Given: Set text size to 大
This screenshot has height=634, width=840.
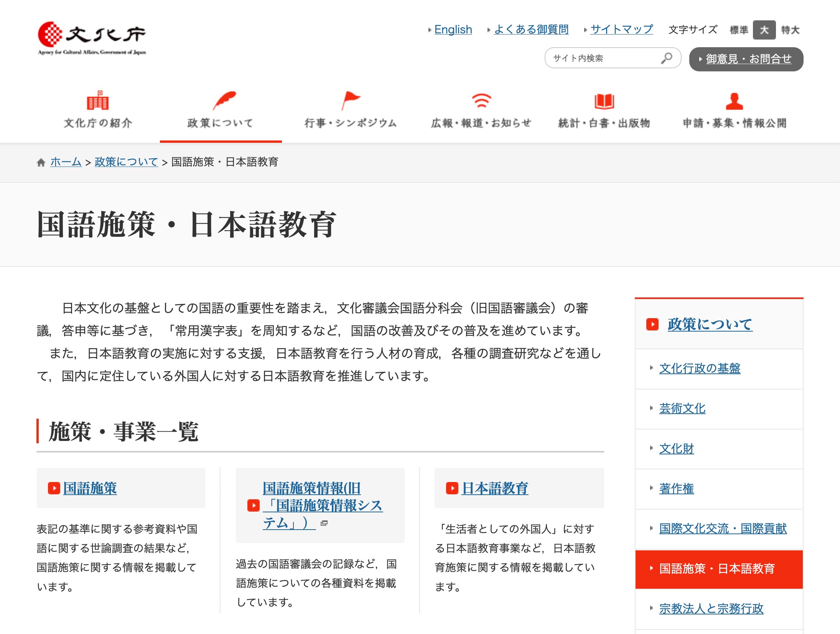Looking at the screenshot, I should pyautogui.click(x=764, y=30).
